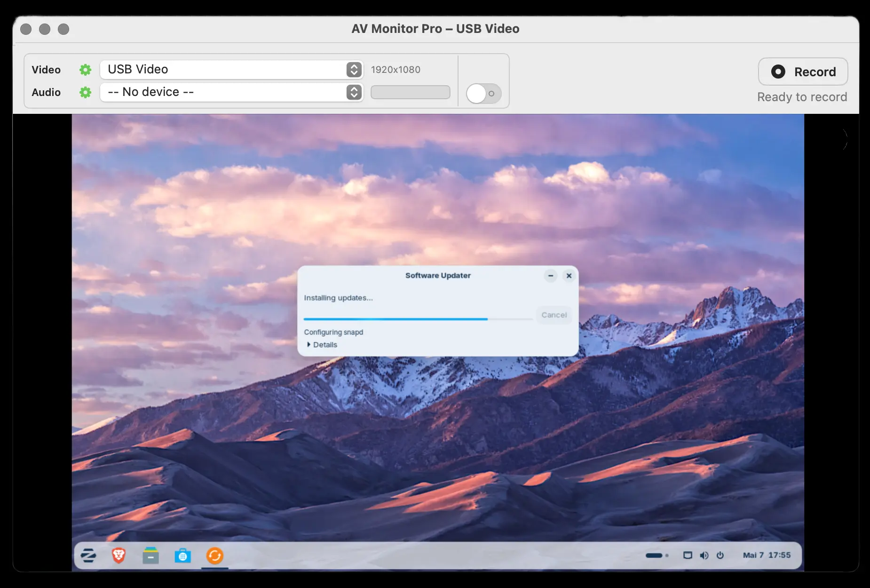The width and height of the screenshot is (870, 588).
Task: Click the green gear next to Audio
Action: point(85,92)
